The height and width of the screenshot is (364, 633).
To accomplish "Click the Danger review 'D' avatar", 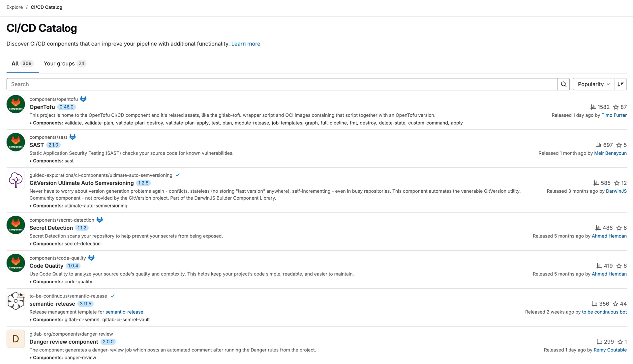I will [x=15, y=339].
